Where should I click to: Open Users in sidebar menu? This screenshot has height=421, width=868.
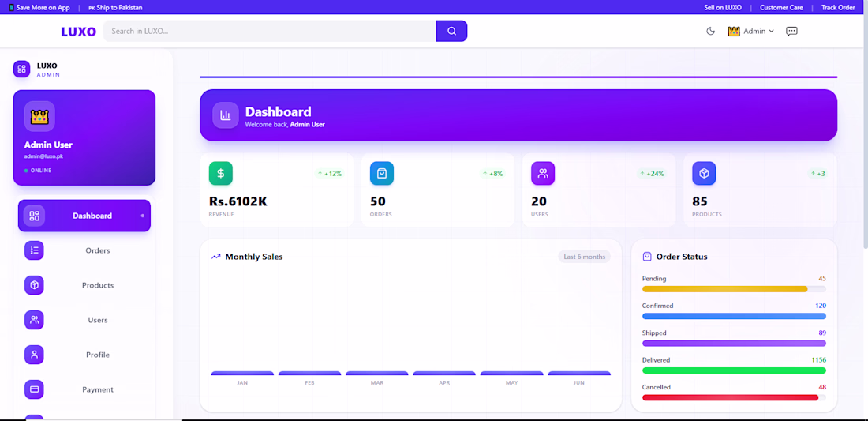[x=84, y=320]
